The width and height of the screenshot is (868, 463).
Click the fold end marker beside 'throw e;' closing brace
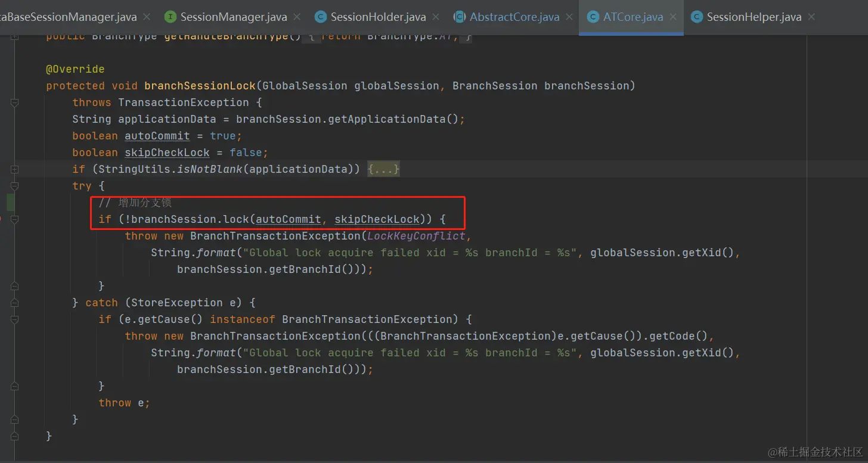15,420
